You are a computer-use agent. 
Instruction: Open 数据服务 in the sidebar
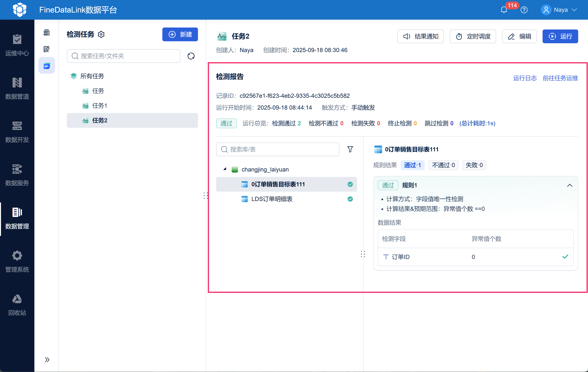tap(17, 175)
